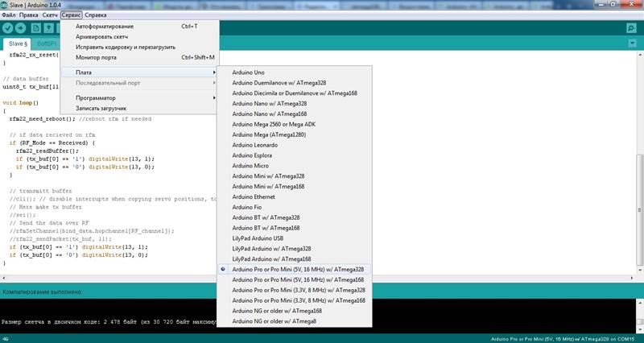Screen dimensions: 644x343
Task: Select checked Pro Mini (5V, 16 MHz) ATmega328
Action: click(295, 270)
